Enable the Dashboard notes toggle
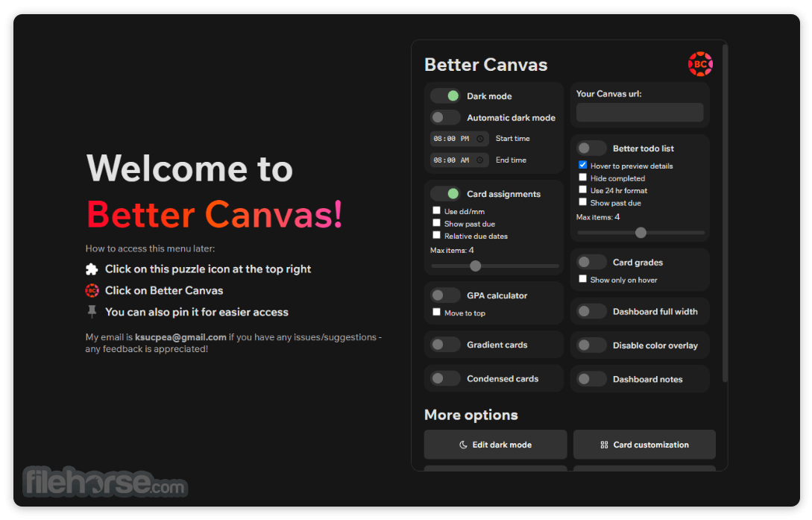812x520 pixels. point(591,379)
